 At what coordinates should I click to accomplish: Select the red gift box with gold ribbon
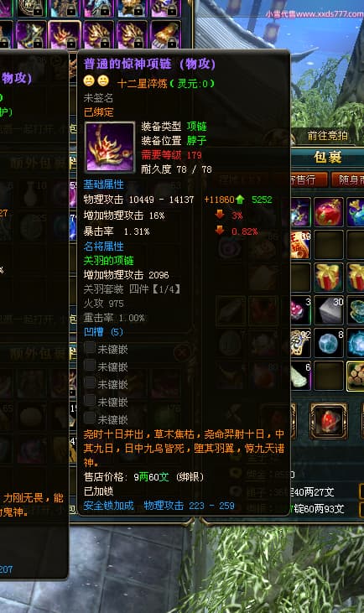(329, 278)
